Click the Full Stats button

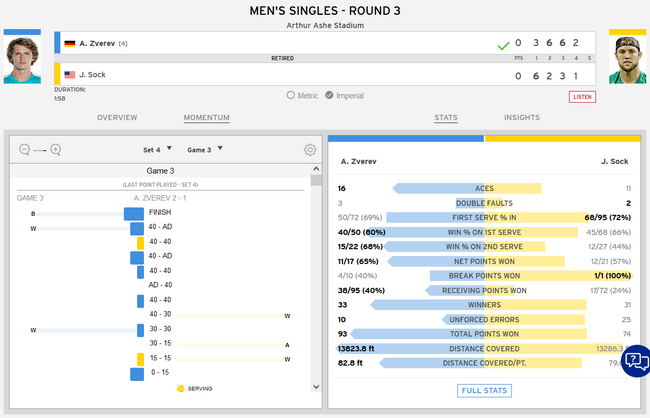(486, 390)
